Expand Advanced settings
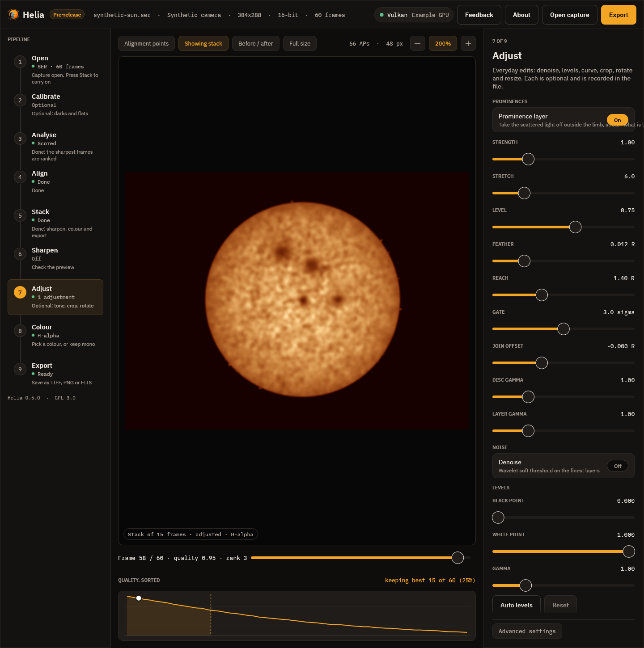The height and width of the screenshot is (648, 644). (527, 631)
